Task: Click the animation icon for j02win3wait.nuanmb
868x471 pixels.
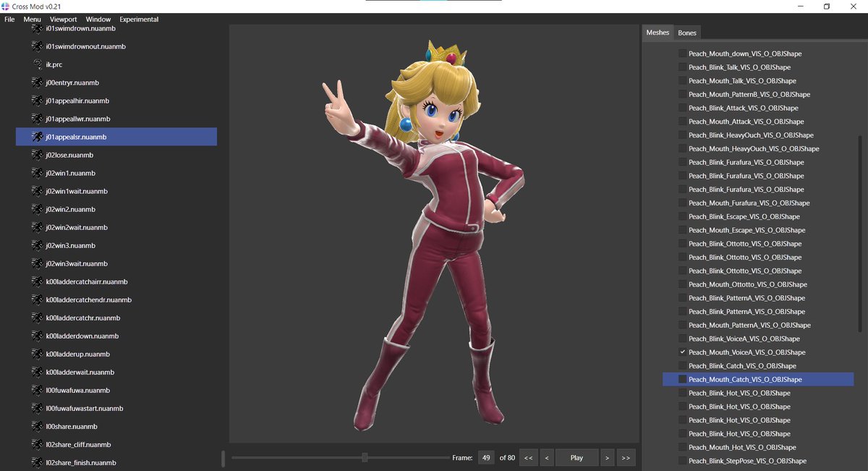Action: click(x=37, y=263)
